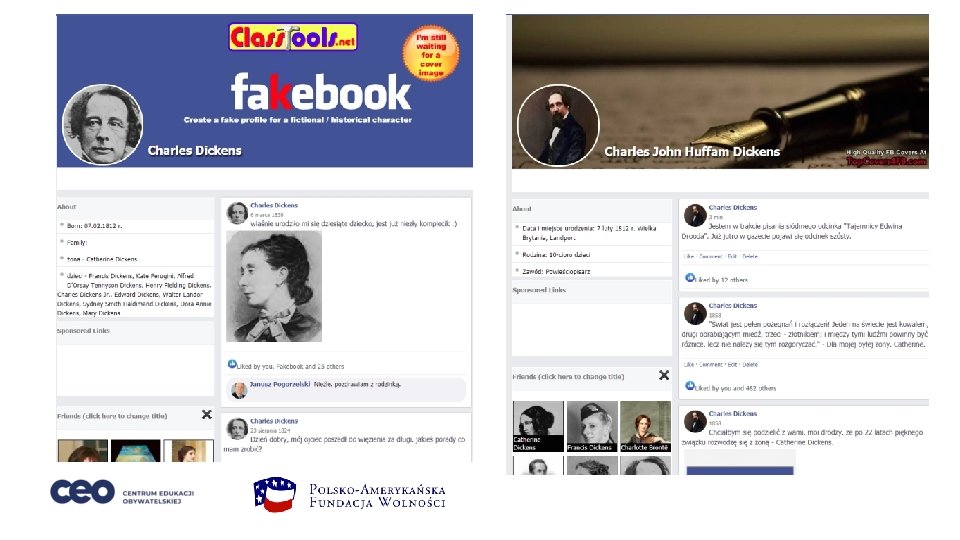Image resolution: width=960 pixels, height=540 pixels.
Task: Open the Catherine Dickens friend thumbnail
Action: pyautogui.click(x=538, y=427)
